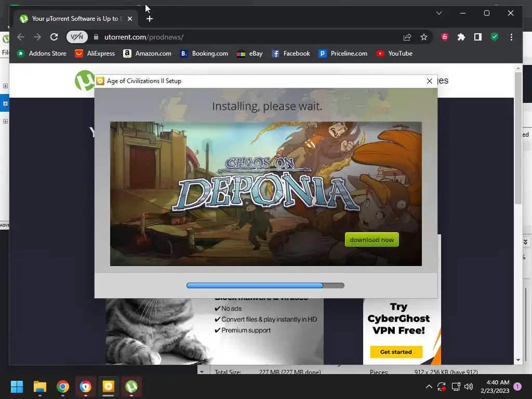
Task: Switch to the yellow setup installer taskbar icon
Action: pos(108,387)
